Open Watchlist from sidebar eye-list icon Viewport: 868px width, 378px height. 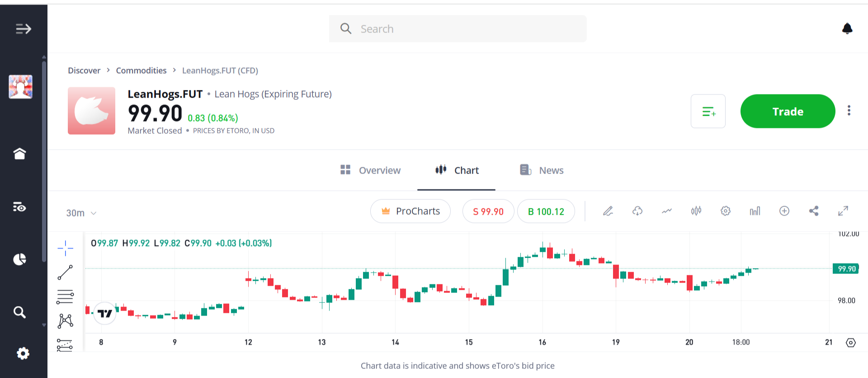(x=19, y=207)
